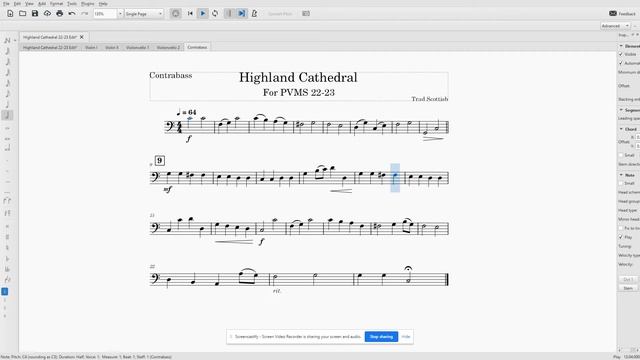Rewind playback to the start

190,13
